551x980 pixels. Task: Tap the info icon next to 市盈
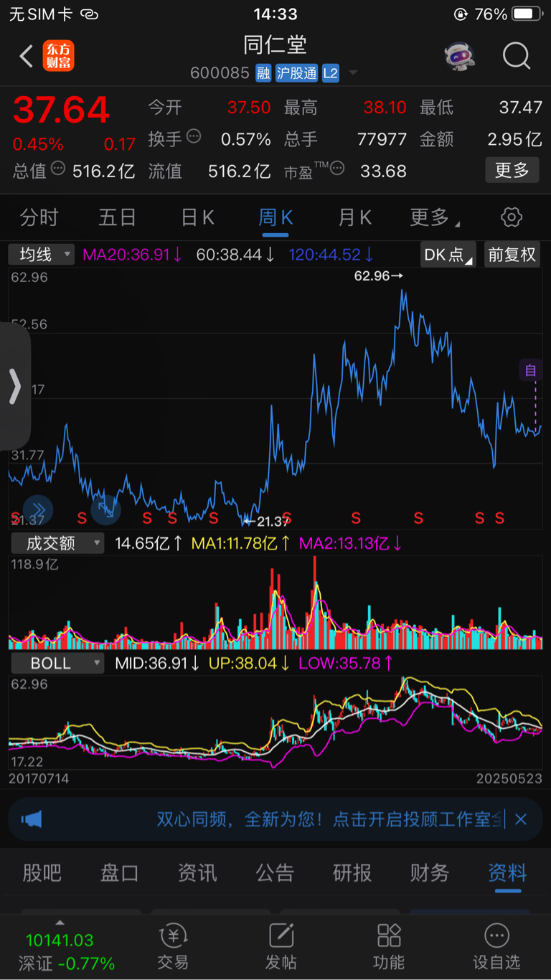pos(336,169)
